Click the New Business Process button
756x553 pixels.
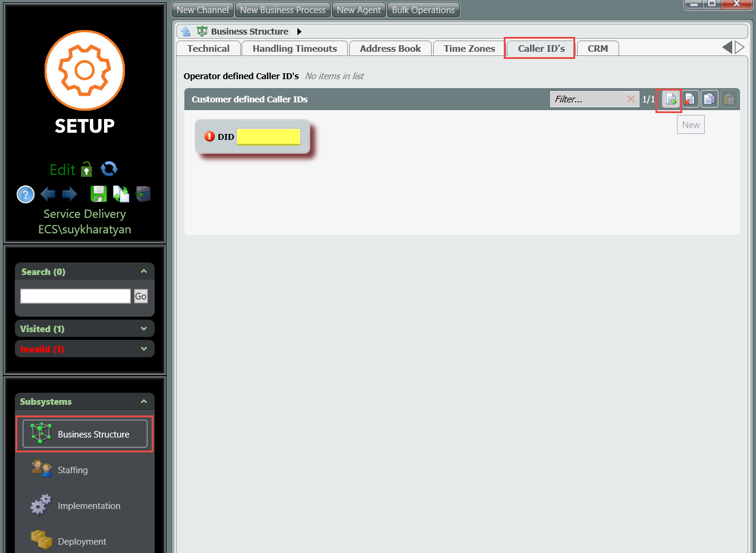click(x=283, y=10)
